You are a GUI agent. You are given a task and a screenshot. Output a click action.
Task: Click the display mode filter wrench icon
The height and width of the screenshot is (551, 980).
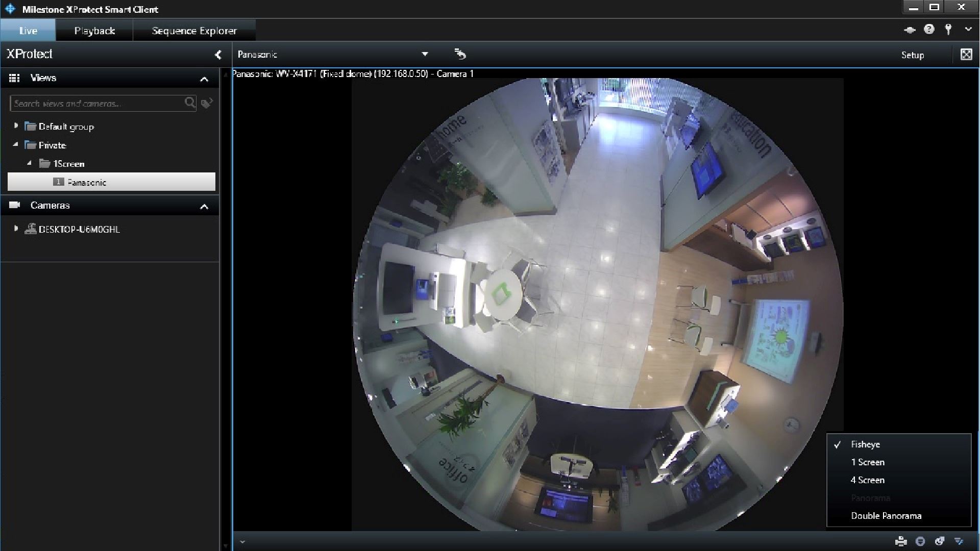[959, 541]
